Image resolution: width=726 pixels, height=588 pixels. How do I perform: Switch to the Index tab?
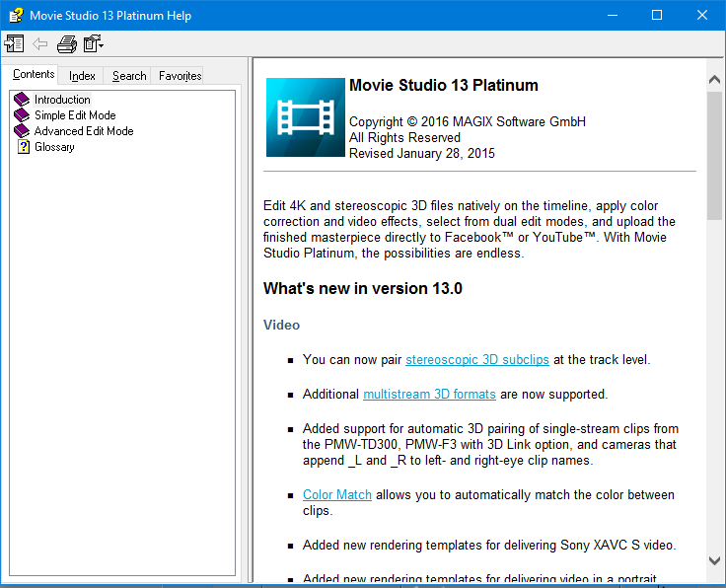click(x=82, y=76)
